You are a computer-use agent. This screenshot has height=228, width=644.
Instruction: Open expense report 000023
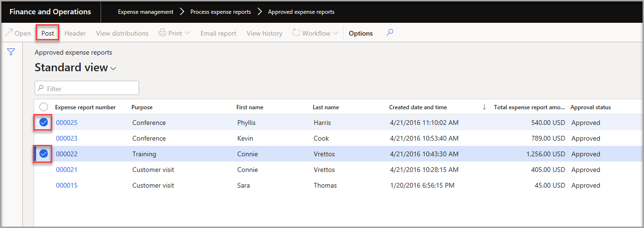[66, 138]
